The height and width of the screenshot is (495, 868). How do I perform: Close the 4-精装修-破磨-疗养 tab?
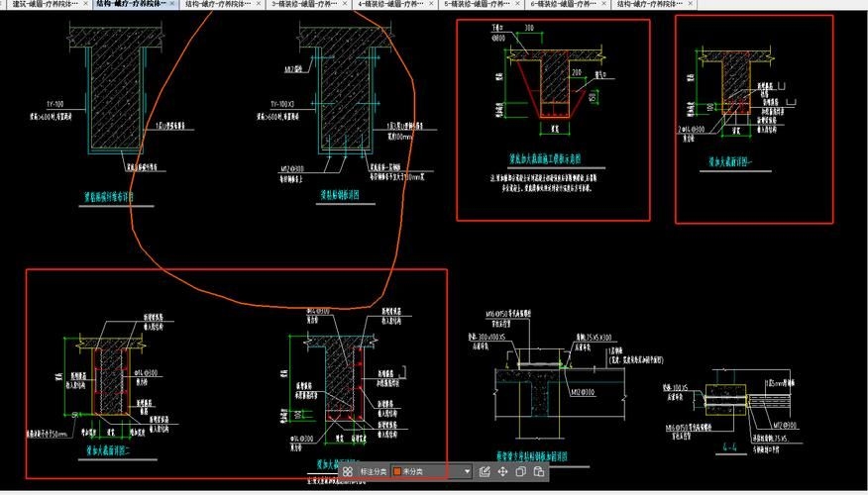pyautogui.click(x=432, y=5)
